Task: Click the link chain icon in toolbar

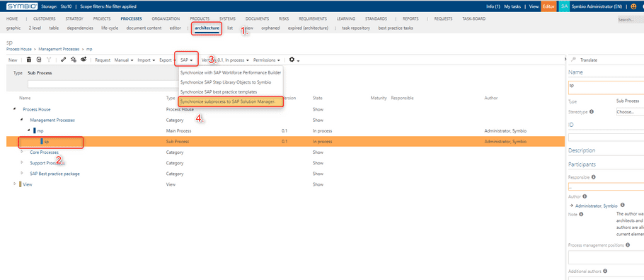Action: click(x=63, y=60)
